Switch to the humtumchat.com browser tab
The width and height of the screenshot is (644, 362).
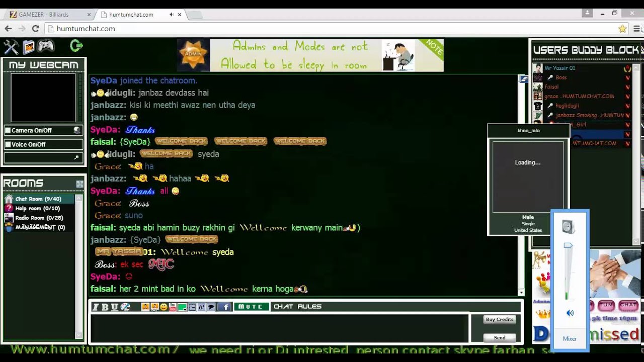coord(141,15)
